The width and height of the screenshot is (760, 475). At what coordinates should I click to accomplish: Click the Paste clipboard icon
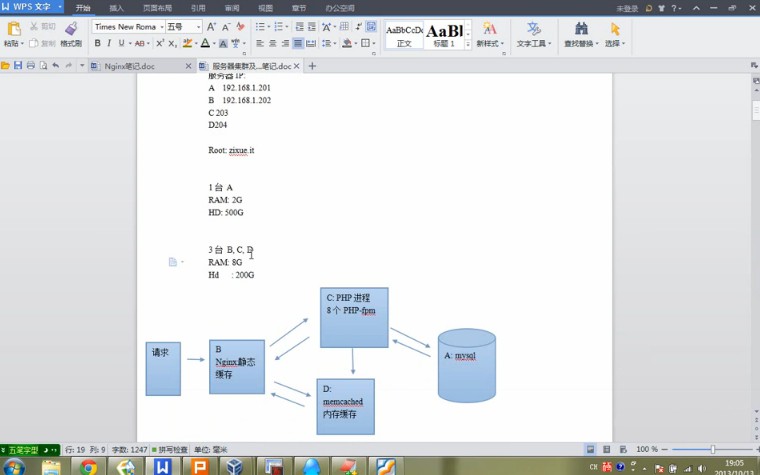pyautogui.click(x=14, y=28)
